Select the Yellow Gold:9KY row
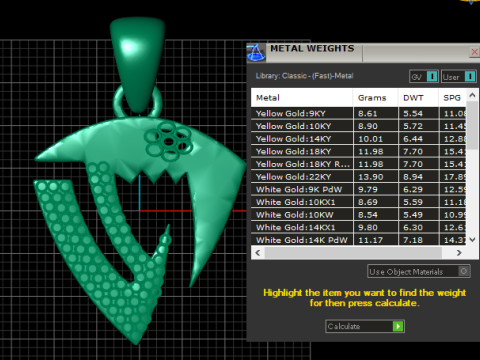480x360 pixels. coord(359,113)
